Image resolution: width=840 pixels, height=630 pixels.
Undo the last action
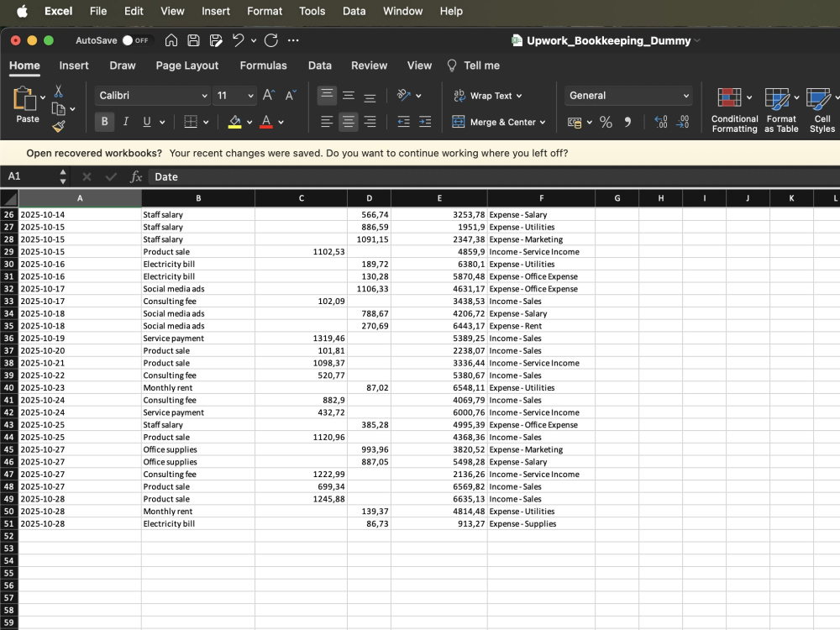tap(239, 40)
